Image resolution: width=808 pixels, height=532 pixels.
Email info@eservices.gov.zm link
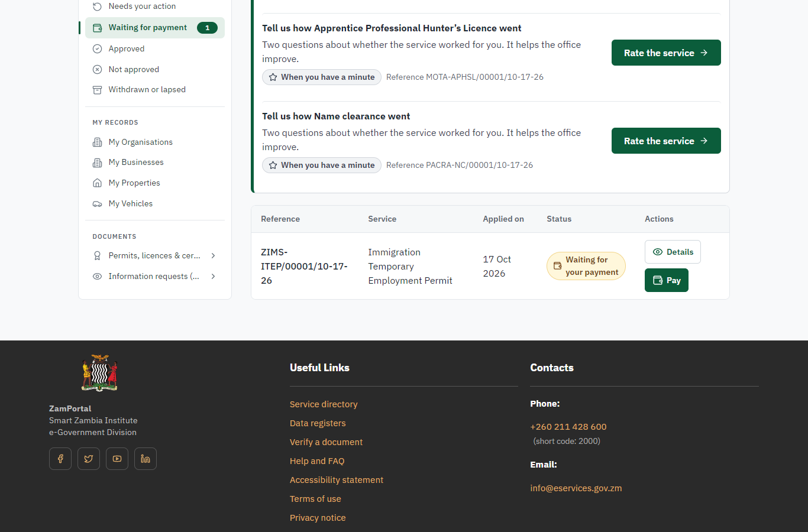pyautogui.click(x=576, y=488)
